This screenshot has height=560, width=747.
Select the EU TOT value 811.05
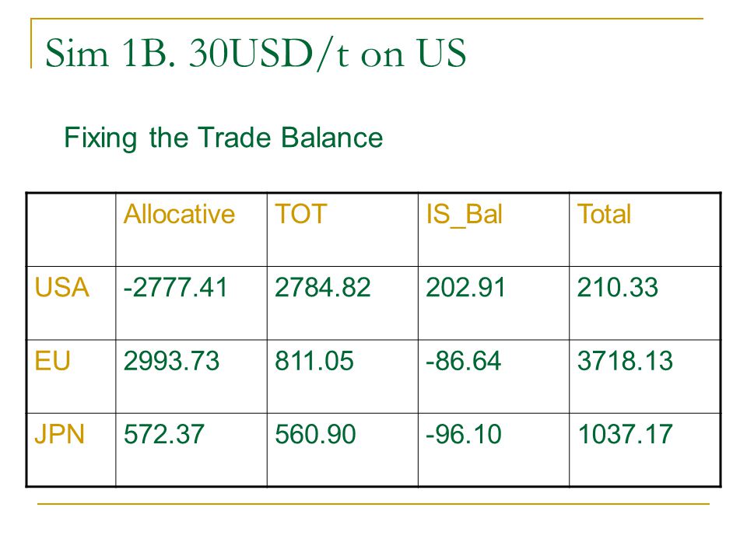tap(314, 361)
